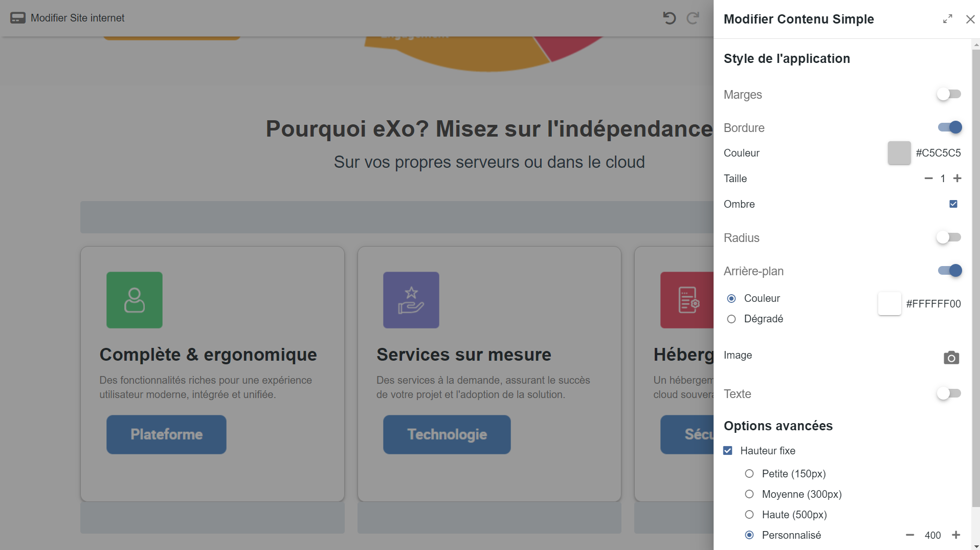Increase border Taille with plus button
Viewport: 980px width, 550px height.
click(x=957, y=178)
